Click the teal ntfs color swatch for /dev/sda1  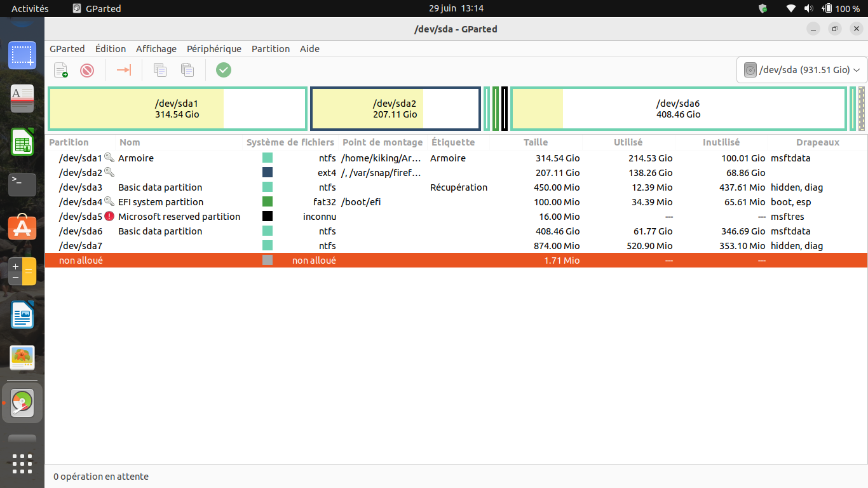coord(268,158)
